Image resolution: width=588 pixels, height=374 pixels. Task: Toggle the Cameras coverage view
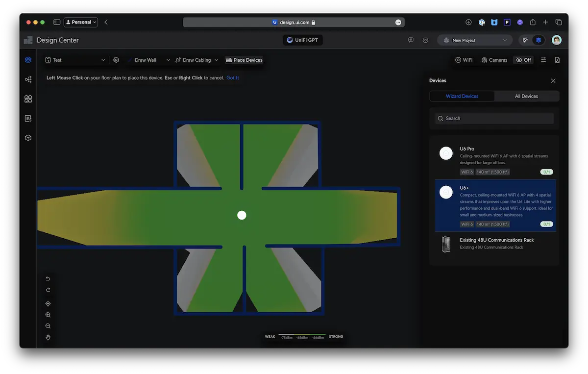tap(494, 60)
